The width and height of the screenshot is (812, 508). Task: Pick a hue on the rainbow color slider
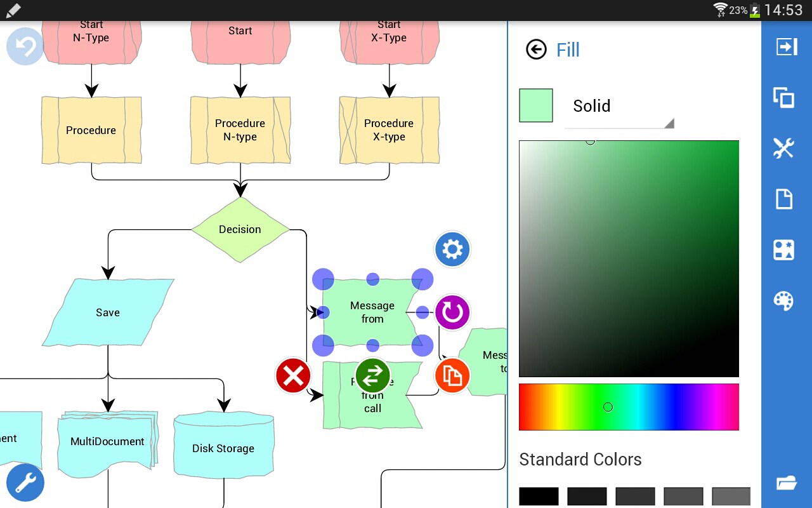pos(607,406)
